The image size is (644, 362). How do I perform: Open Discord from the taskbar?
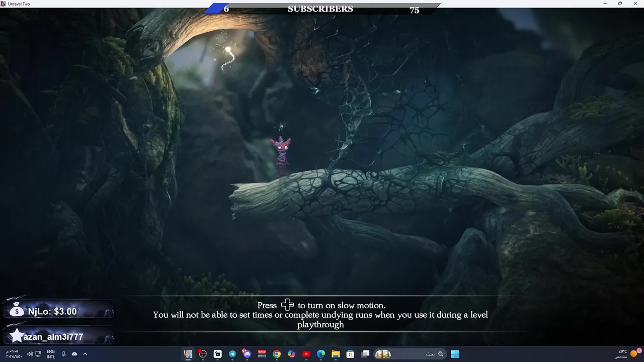click(x=247, y=354)
